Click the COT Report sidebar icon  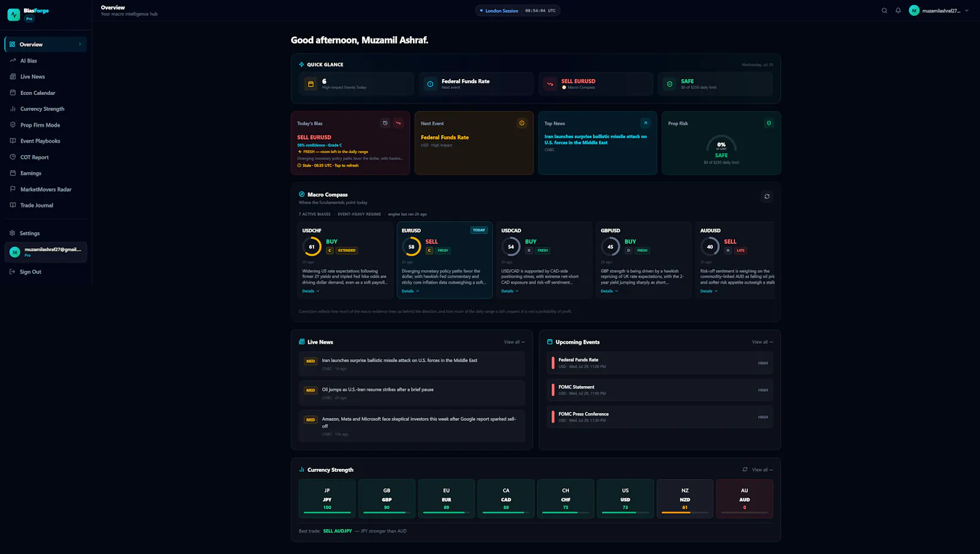pos(12,157)
